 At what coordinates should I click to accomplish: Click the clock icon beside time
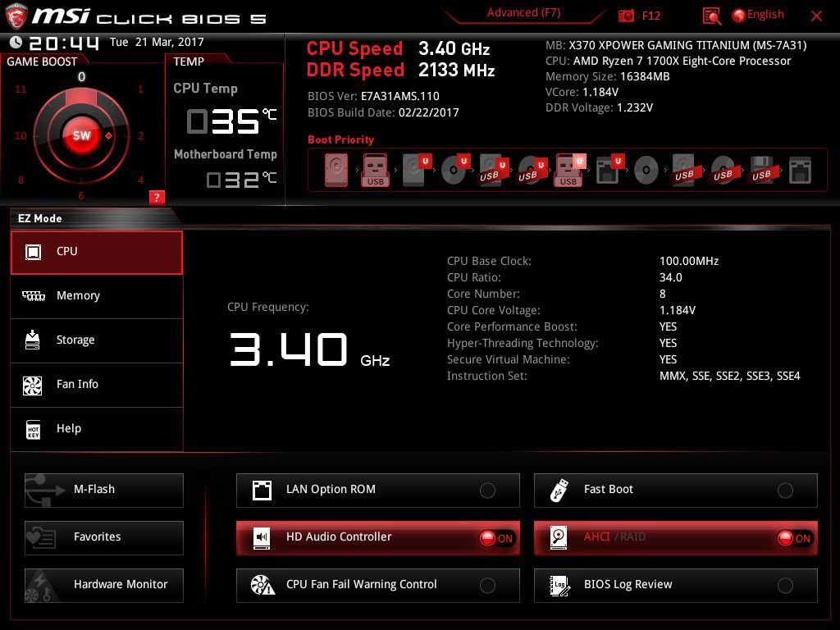tap(16, 43)
